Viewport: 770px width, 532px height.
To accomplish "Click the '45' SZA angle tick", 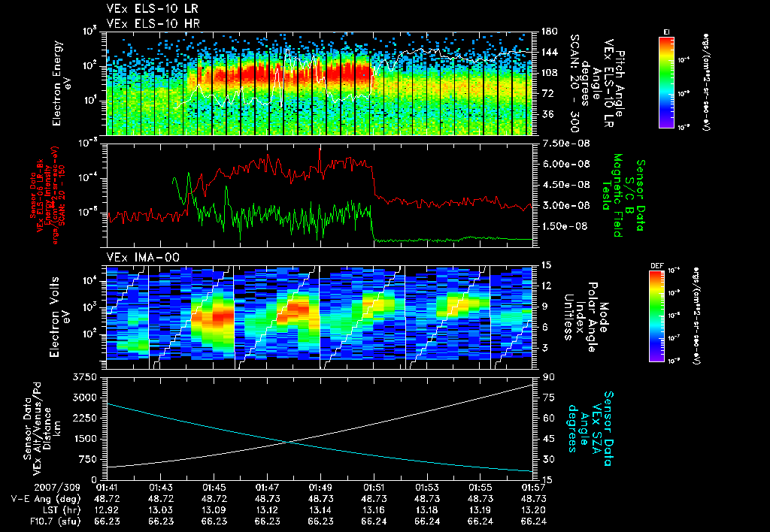I will 548,439.
